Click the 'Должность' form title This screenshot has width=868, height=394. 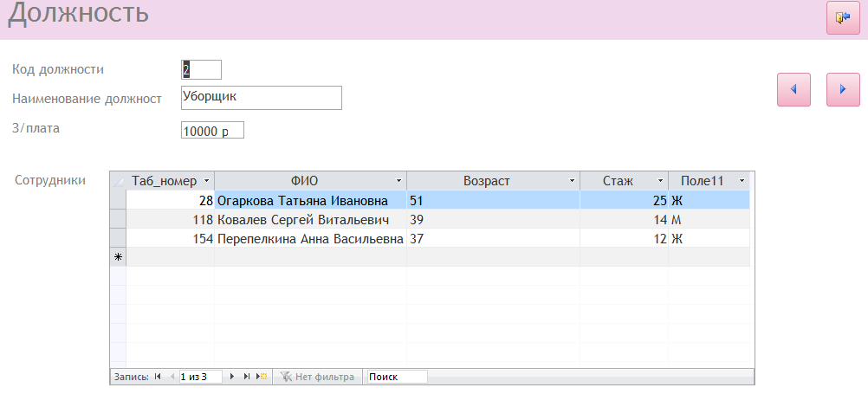pyautogui.click(x=79, y=13)
